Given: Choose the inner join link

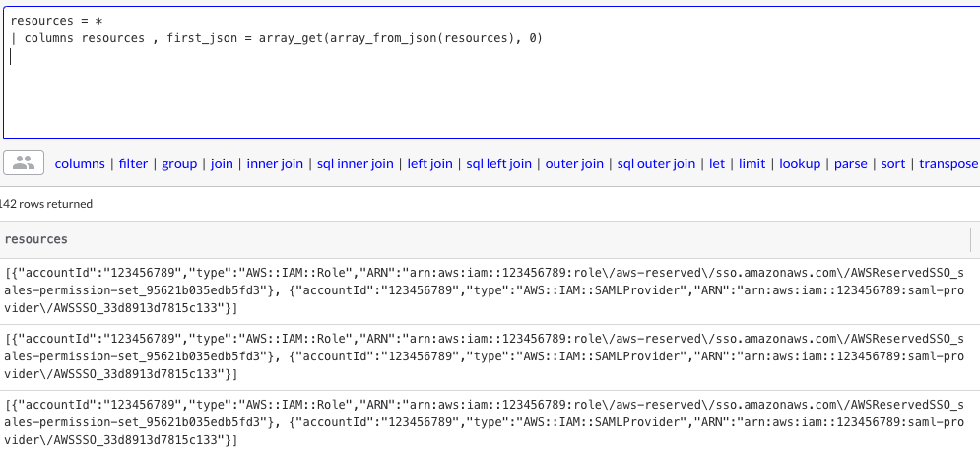Looking at the screenshot, I should pos(275,164).
